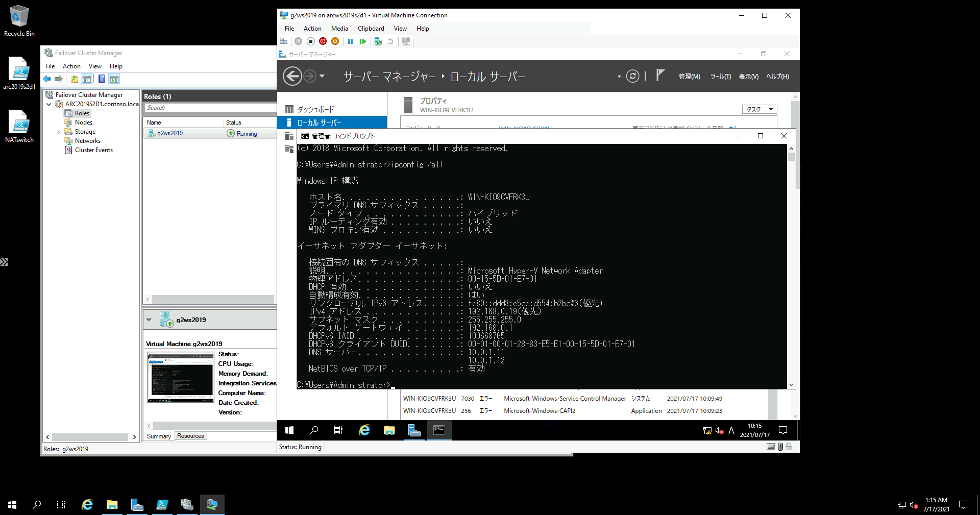Click the red Shut Down icon in VM toolbar

[x=323, y=41]
